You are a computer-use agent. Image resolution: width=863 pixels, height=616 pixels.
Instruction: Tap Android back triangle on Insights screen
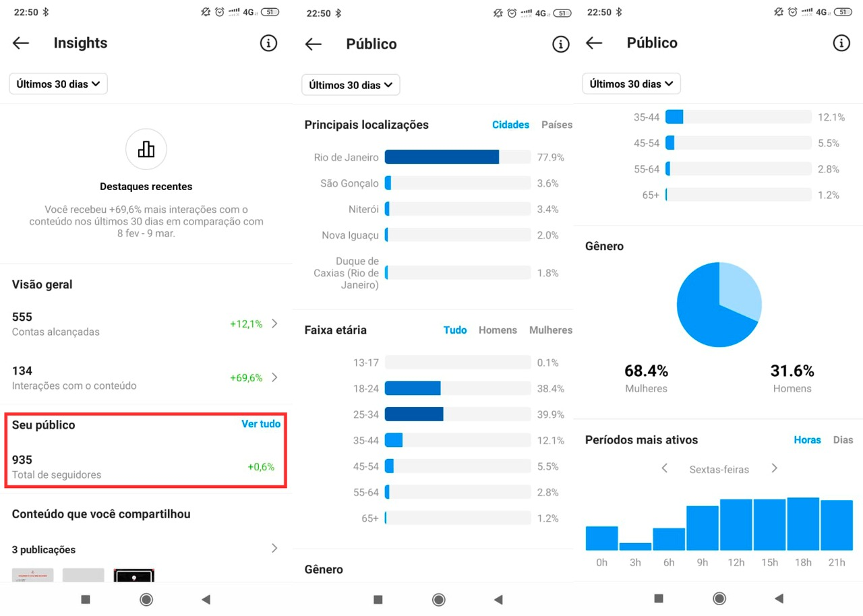pyautogui.click(x=206, y=599)
